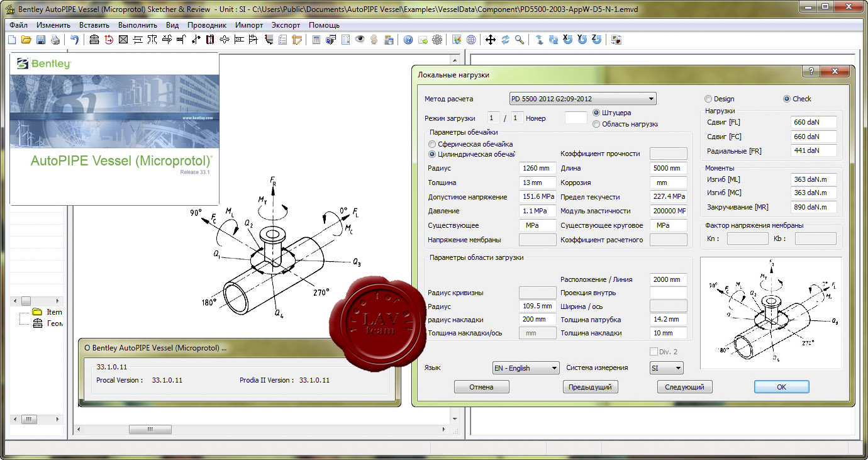Open the Экспорт menu

coord(286,25)
